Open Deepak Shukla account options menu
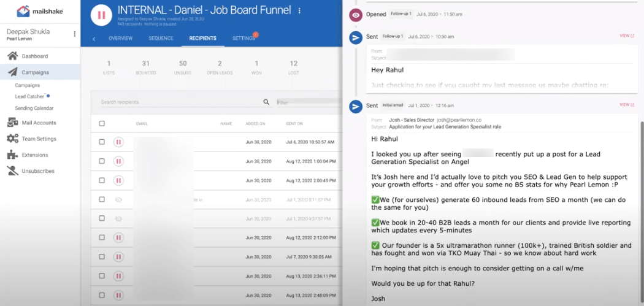Image resolution: width=644 pixels, height=306 pixels. (74, 34)
